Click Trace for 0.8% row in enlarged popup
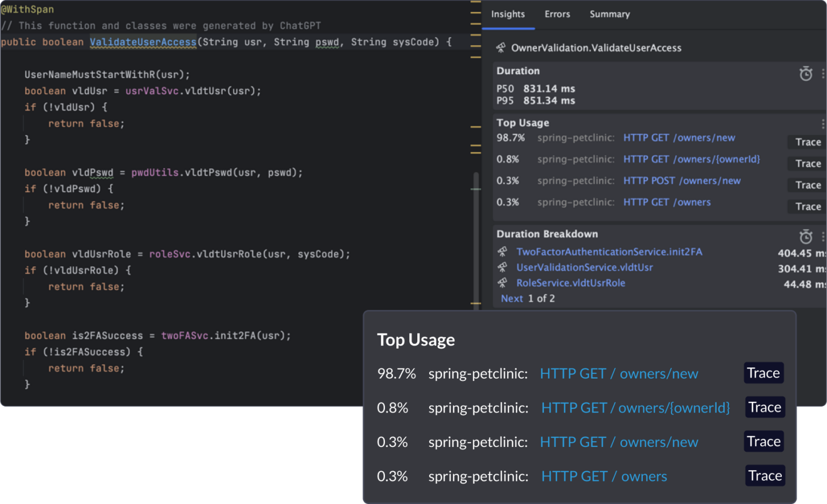This screenshot has height=504, width=827. click(765, 408)
